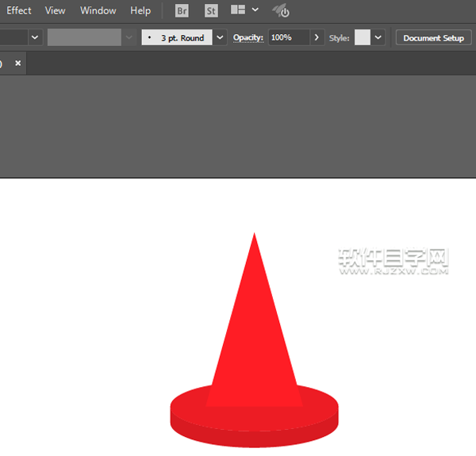Click the Document Setup button
Screen dimensions: 476x456
click(x=433, y=38)
